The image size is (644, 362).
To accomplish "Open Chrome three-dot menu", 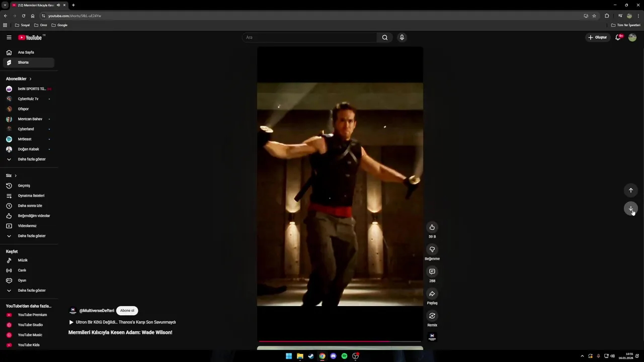I will [x=638, y=16].
